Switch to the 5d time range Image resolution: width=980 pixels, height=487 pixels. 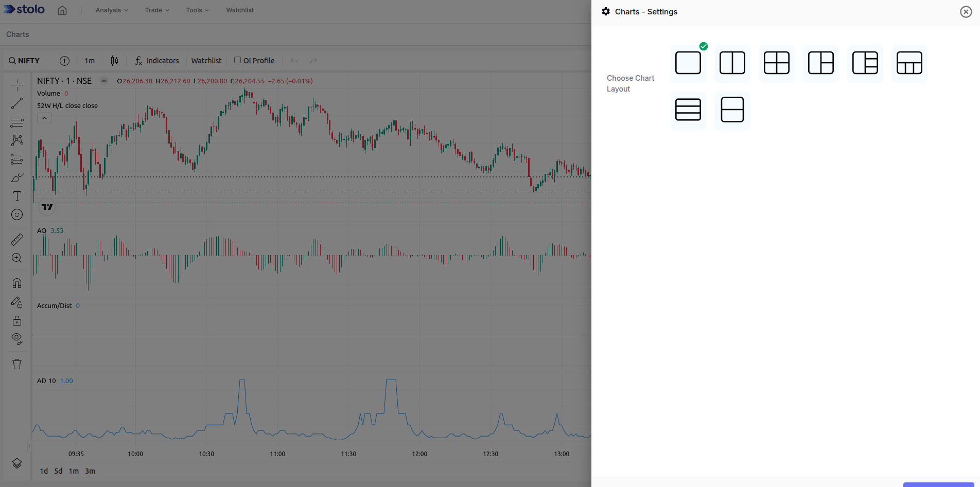(58, 471)
